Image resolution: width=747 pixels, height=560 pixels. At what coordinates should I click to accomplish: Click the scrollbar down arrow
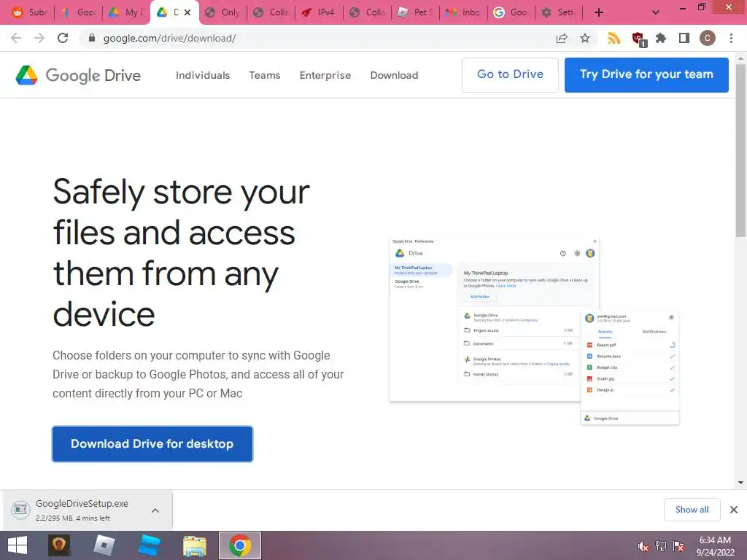(740, 483)
